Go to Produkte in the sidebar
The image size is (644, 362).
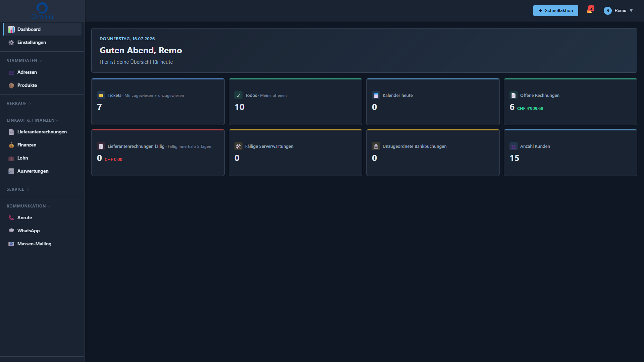(x=42, y=85)
